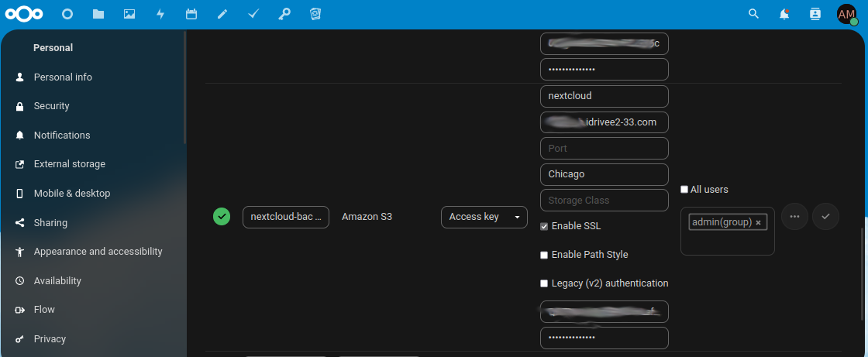Remove the admin(group) tag
The image size is (868, 357).
pyautogui.click(x=758, y=222)
